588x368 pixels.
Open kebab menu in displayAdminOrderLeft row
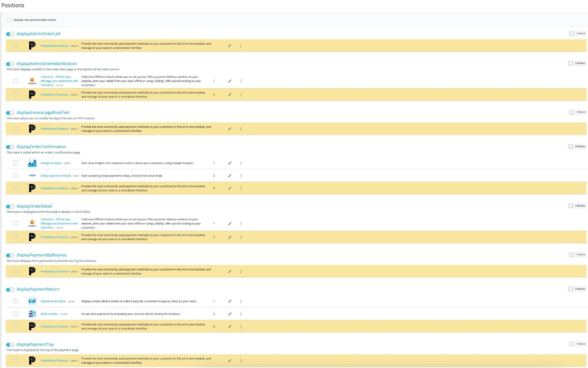241,46
